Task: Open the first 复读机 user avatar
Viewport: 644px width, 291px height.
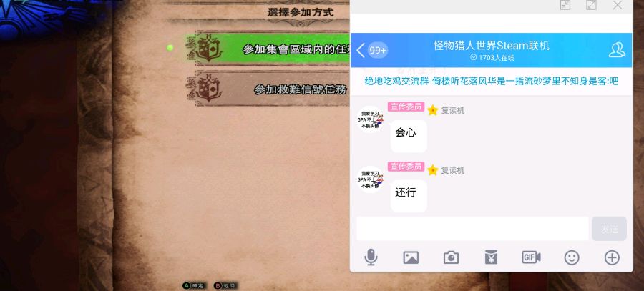Action: click(x=370, y=119)
